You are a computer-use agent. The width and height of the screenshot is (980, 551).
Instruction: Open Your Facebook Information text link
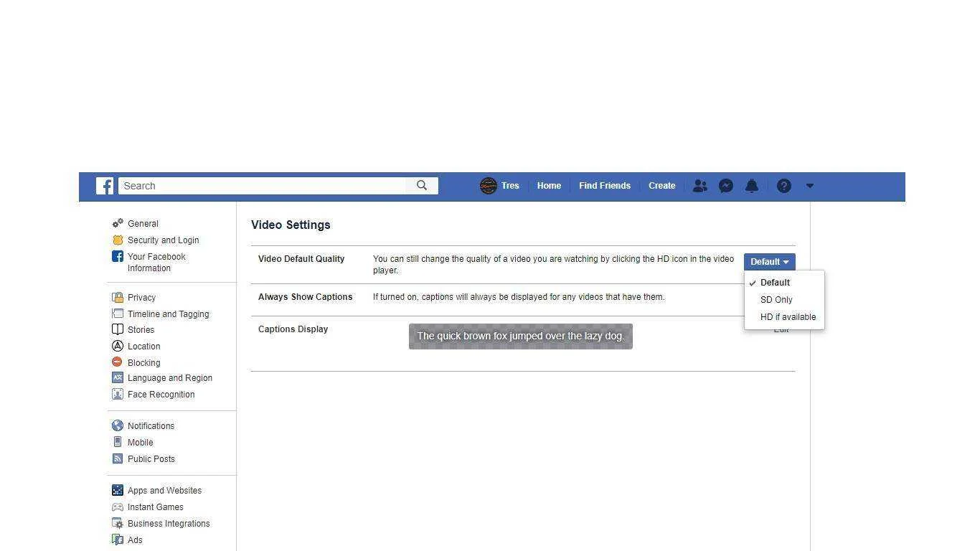(x=156, y=263)
